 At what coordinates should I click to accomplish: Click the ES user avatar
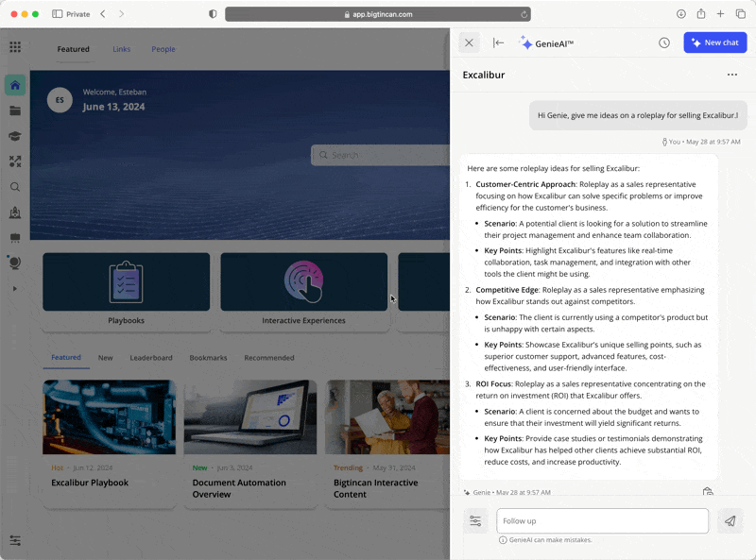click(x=60, y=100)
